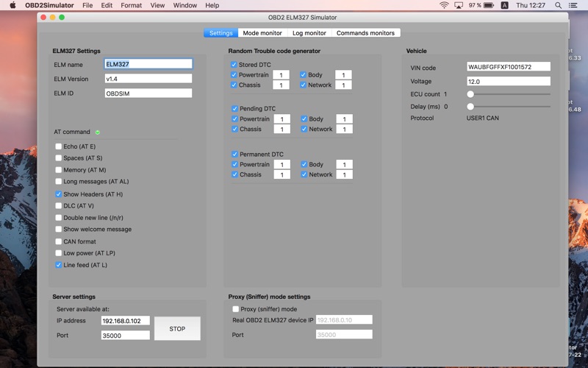Enable Show welcome message checkbox

point(59,229)
